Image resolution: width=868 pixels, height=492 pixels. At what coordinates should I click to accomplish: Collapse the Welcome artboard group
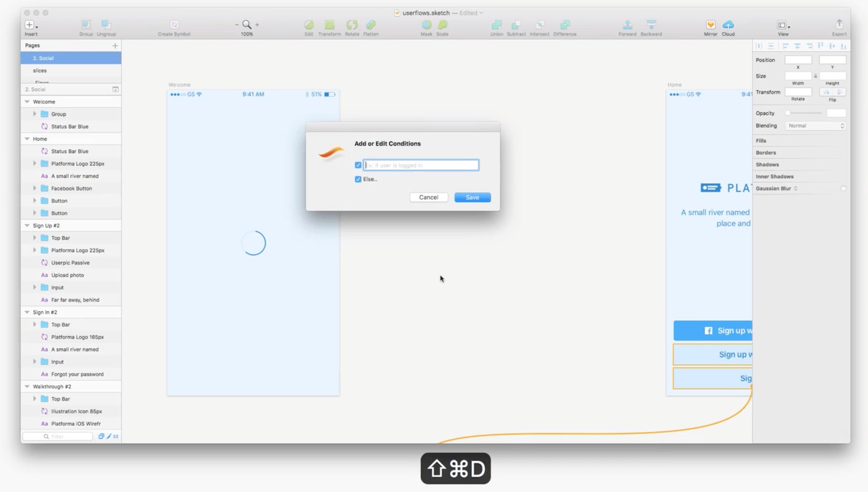point(27,102)
